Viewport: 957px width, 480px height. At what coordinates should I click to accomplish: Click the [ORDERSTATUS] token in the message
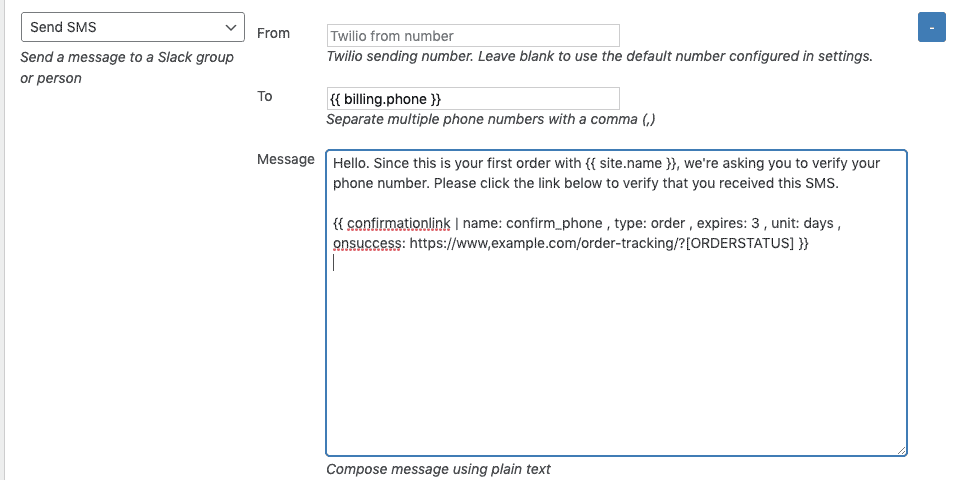click(x=738, y=243)
